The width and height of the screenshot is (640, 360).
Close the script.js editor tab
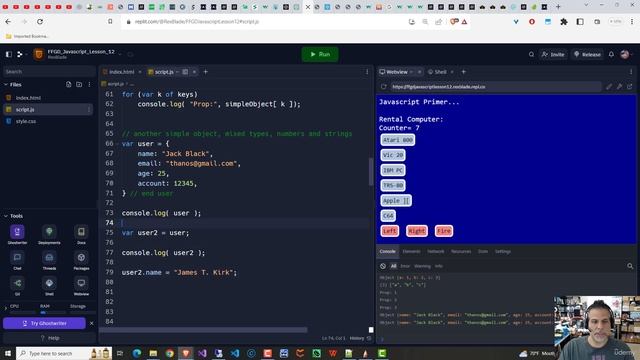point(194,72)
